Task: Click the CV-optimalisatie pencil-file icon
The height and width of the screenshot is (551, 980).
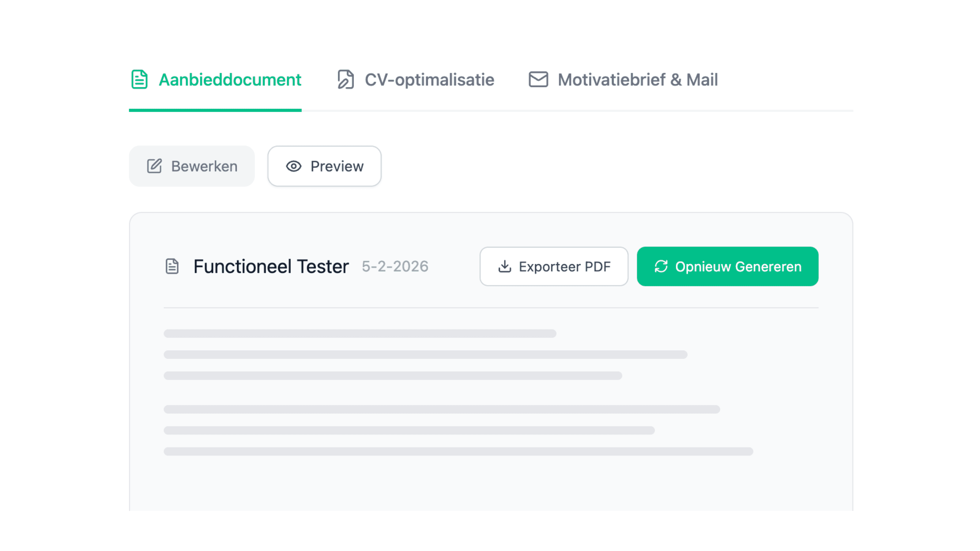Action: click(345, 80)
